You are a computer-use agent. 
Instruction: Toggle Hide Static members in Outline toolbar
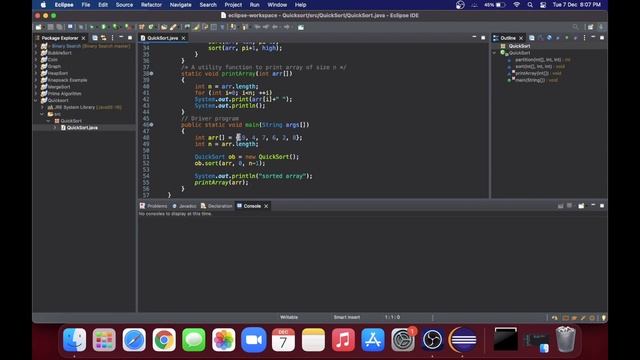(558, 38)
